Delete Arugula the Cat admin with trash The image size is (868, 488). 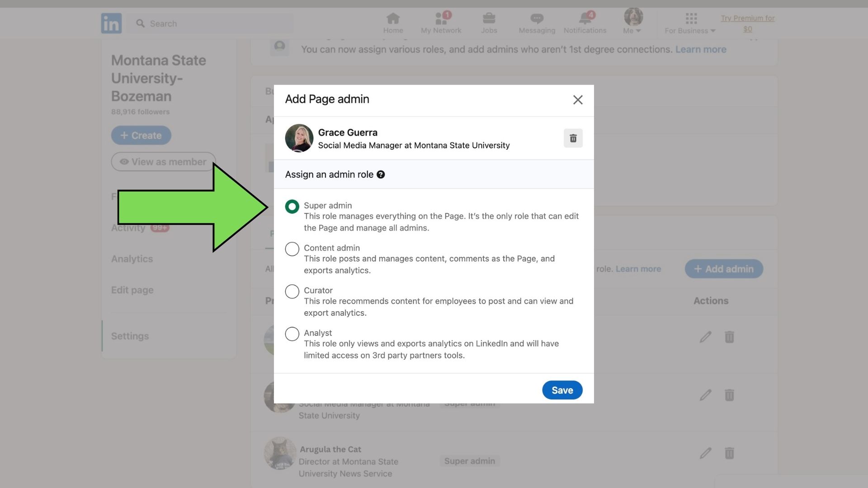pos(729,453)
